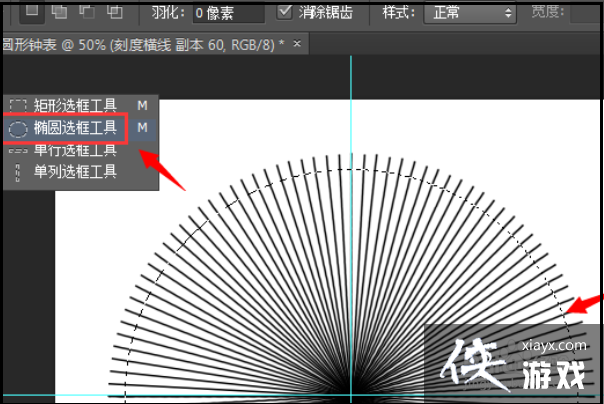Choose the Elliptical Marquee tool (椭圆选框工具)
Viewport: 604px width, 404px height.
click(80, 128)
